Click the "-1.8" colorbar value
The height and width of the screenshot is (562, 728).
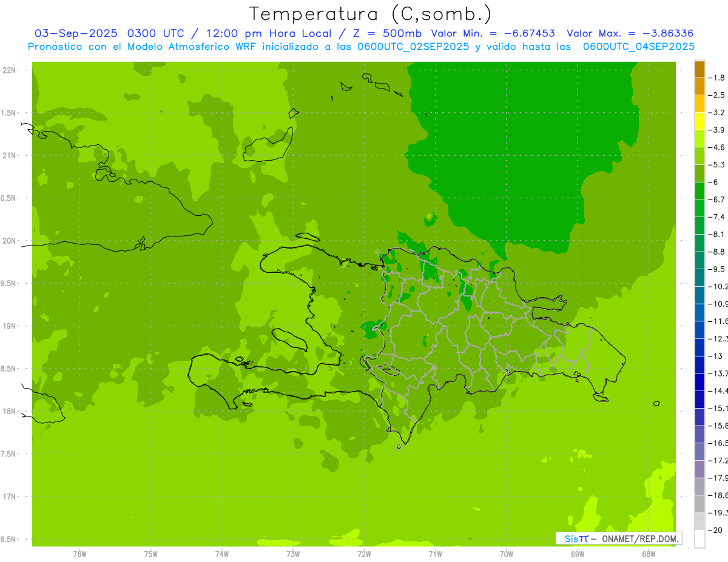(x=716, y=78)
